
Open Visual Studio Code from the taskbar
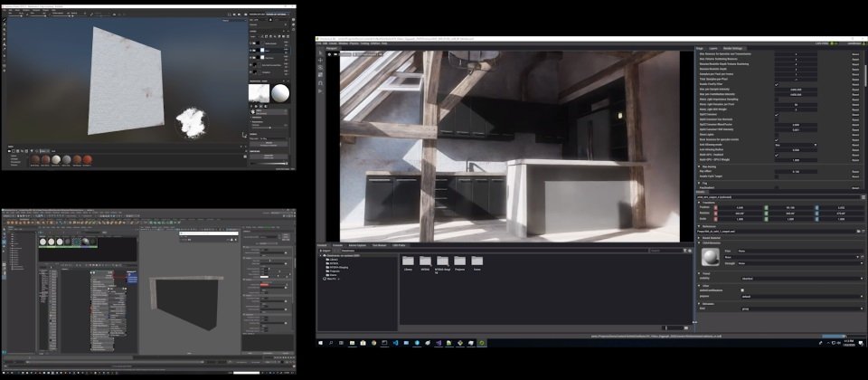coord(395,343)
